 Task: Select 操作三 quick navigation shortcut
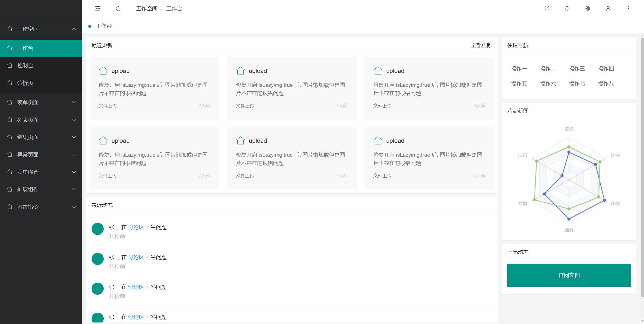click(x=577, y=69)
